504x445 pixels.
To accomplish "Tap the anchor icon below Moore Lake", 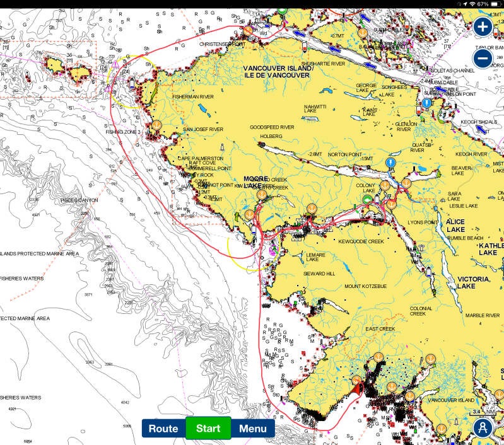I will pos(262,195).
